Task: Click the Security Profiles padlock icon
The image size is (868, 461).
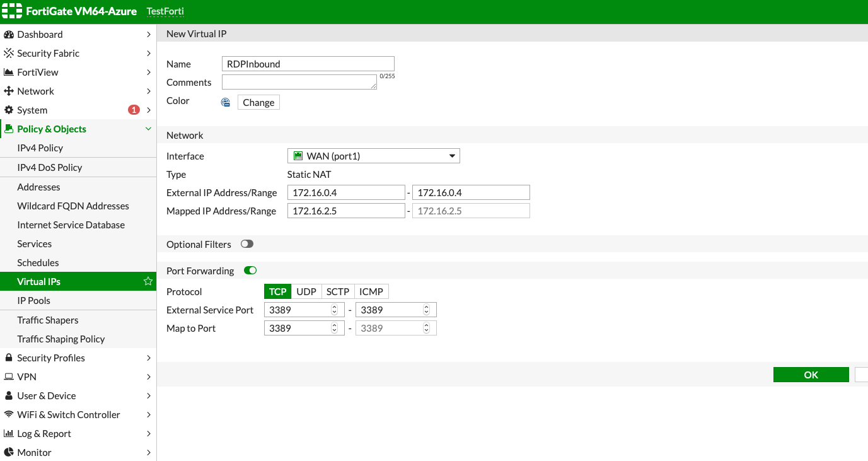Action: (8, 358)
